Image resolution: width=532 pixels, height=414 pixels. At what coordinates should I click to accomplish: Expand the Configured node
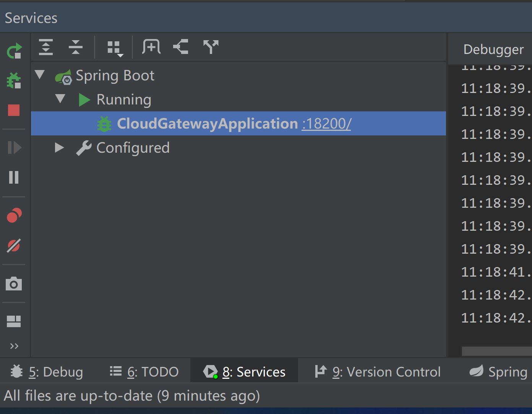click(59, 147)
